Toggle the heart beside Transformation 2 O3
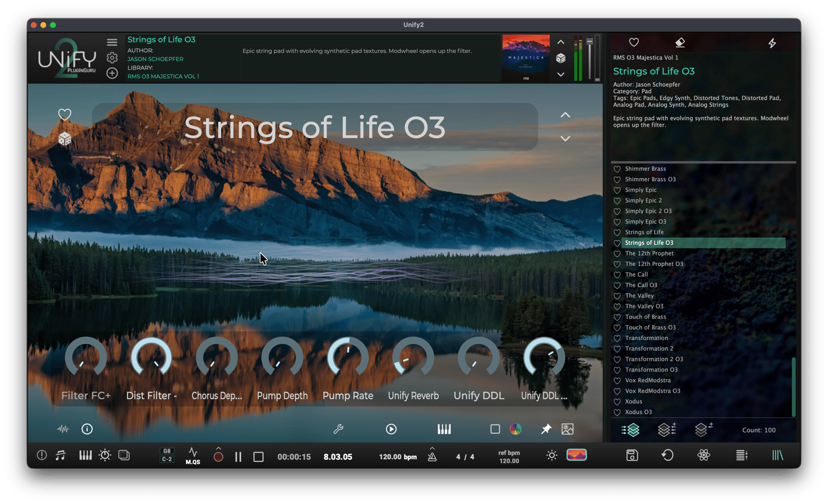Viewport: 828px width, 504px height. pos(617,359)
